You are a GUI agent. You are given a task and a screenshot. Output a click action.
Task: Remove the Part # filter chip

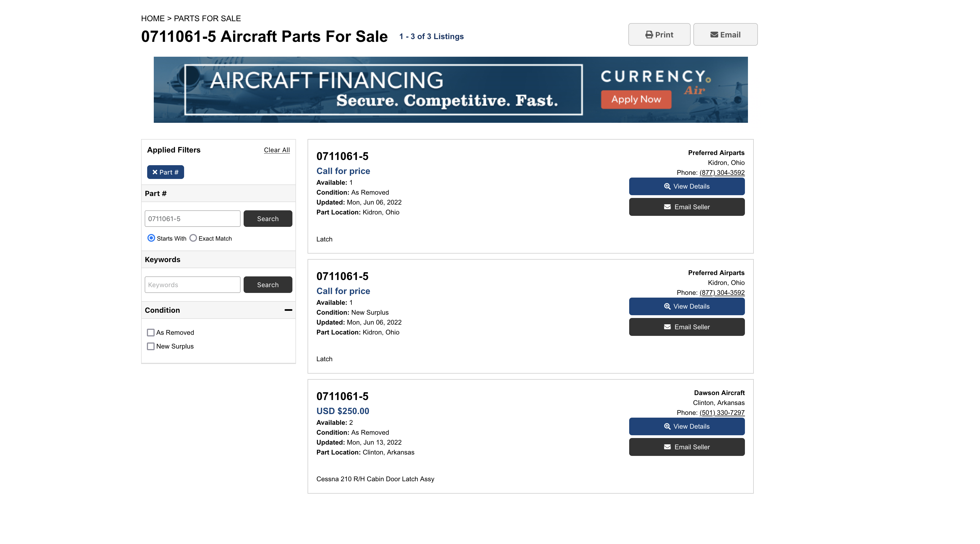click(165, 172)
